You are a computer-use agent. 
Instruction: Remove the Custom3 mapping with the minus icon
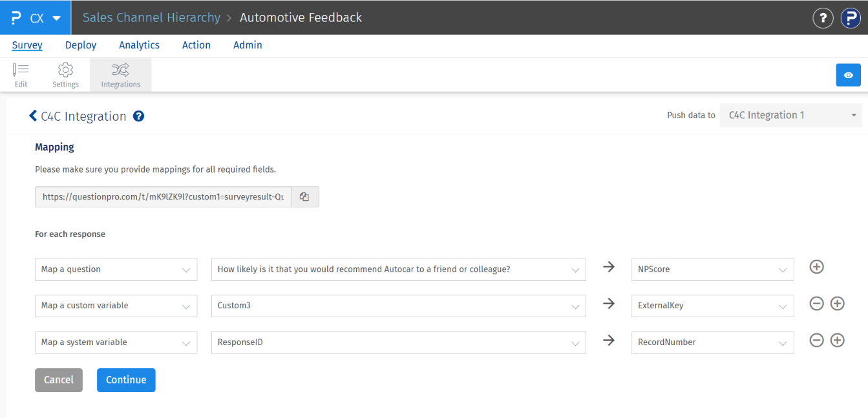pyautogui.click(x=816, y=303)
